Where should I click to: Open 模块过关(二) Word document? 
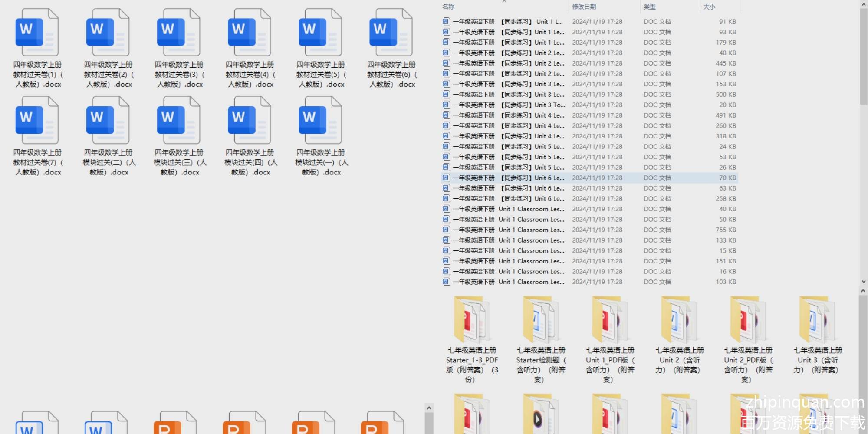click(108, 121)
